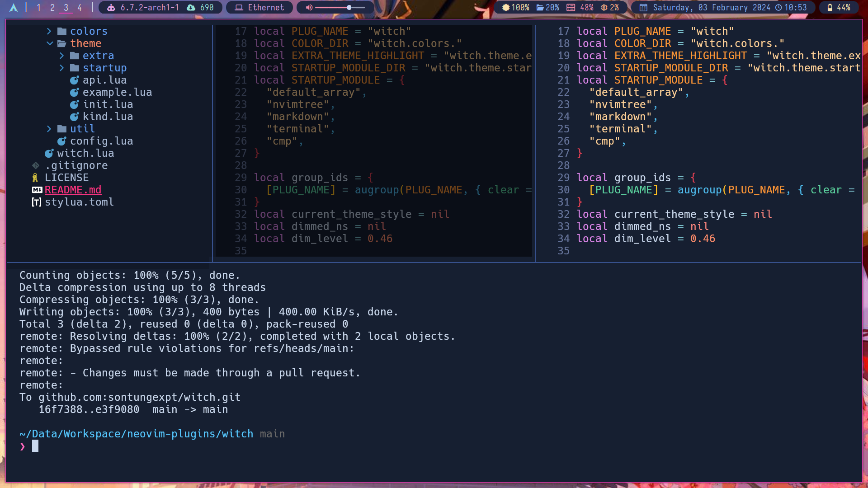The height and width of the screenshot is (488, 868).
Task: Open config.lua in the file tree
Action: [x=101, y=141]
